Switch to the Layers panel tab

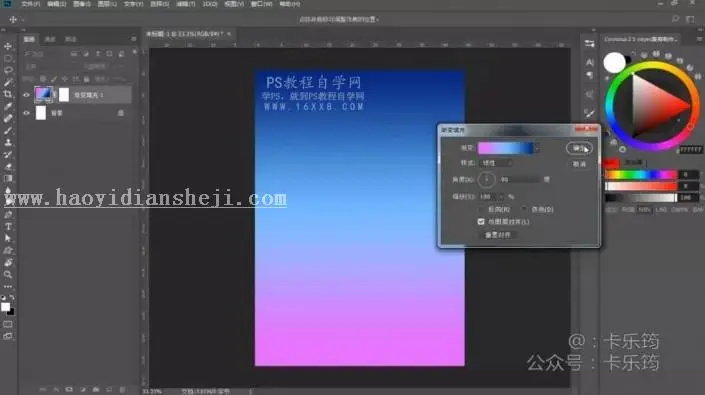29,40
